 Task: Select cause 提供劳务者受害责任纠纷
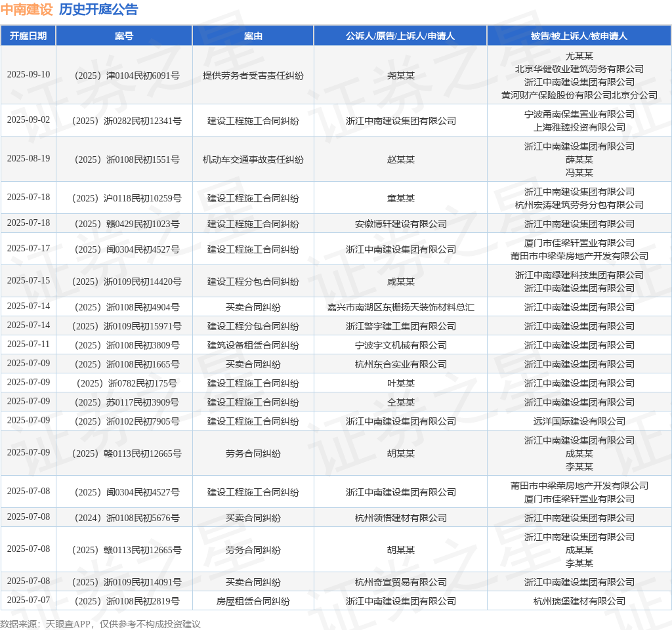point(253,76)
